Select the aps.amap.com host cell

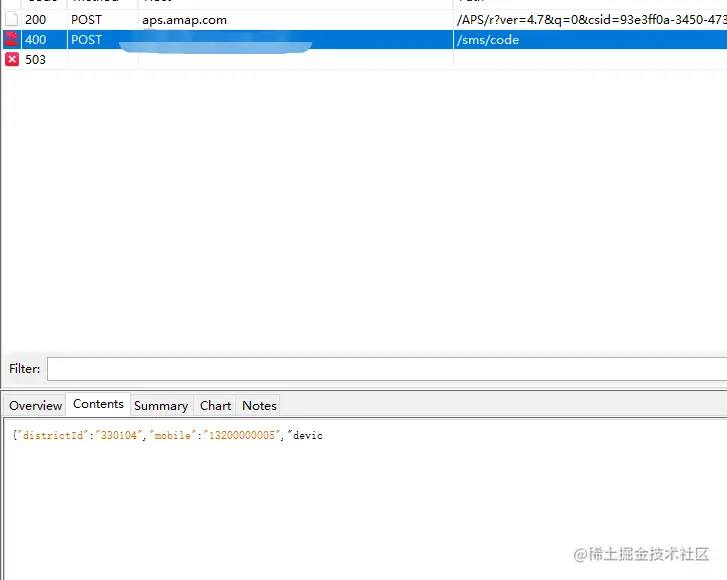(185, 20)
